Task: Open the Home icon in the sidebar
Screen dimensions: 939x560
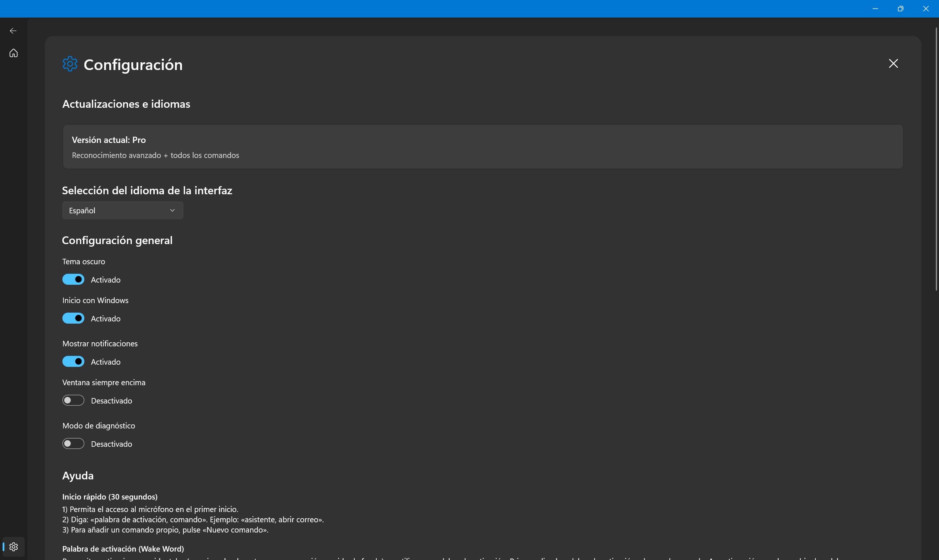Action: tap(14, 53)
